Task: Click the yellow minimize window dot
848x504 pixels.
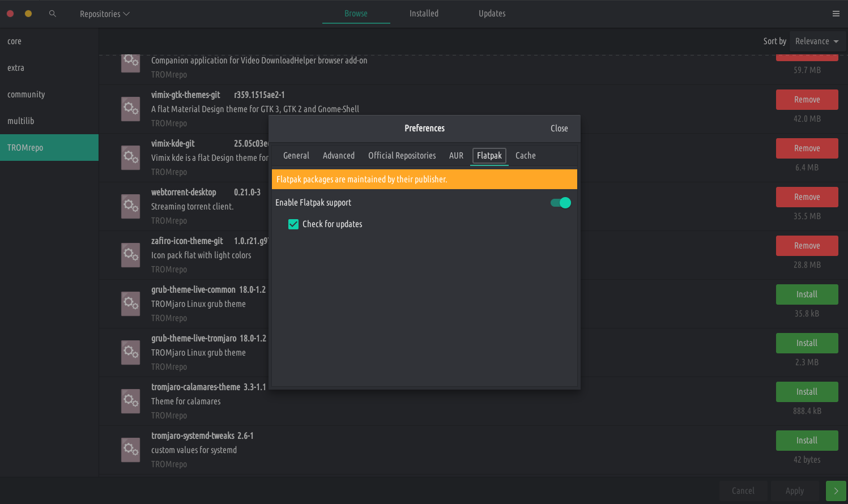Action: coord(28,14)
